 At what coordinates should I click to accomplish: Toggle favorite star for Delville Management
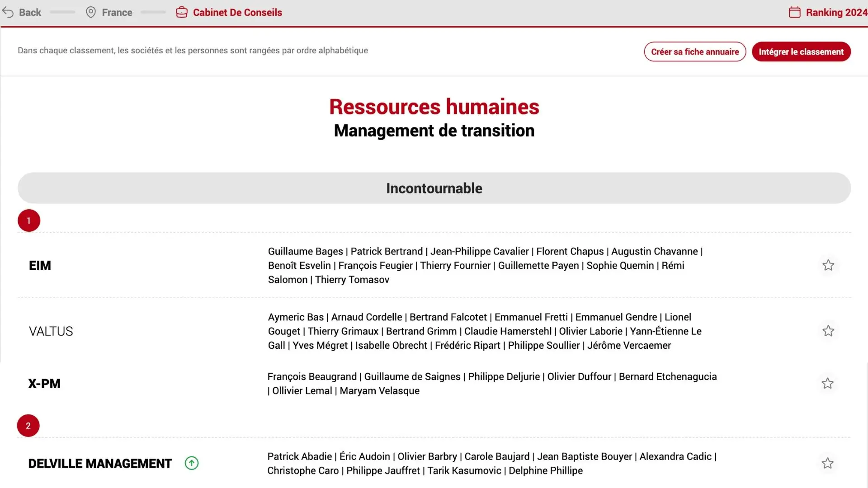tap(827, 463)
